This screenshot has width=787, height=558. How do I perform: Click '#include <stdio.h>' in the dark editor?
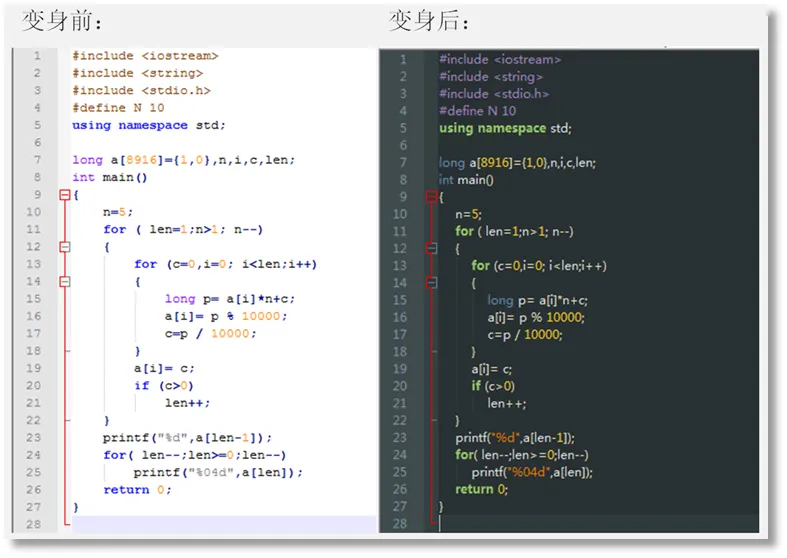(494, 94)
